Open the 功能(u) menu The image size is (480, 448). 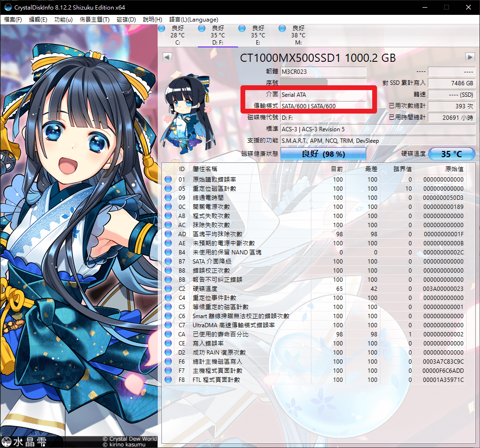[63, 20]
